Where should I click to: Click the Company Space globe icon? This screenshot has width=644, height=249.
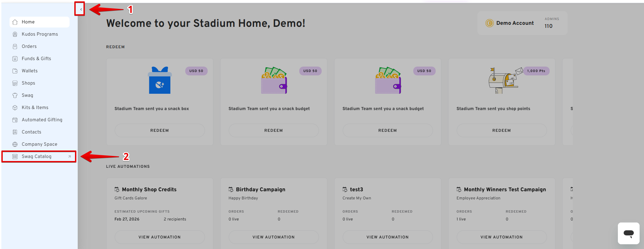pos(15,144)
